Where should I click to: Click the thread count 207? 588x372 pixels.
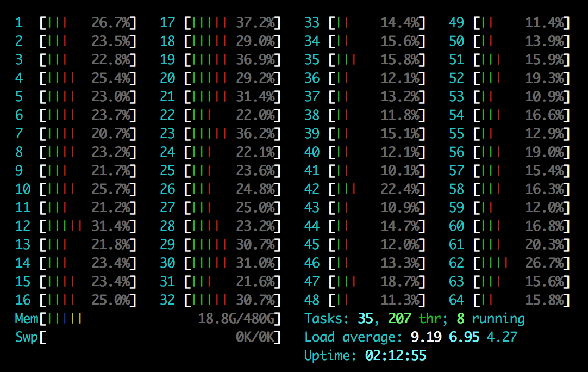click(399, 319)
